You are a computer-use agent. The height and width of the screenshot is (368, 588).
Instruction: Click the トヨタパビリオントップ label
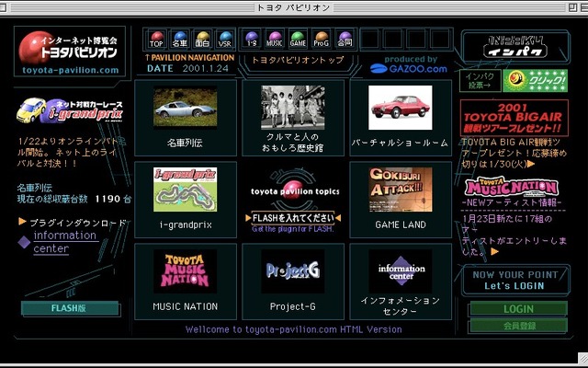298,60
